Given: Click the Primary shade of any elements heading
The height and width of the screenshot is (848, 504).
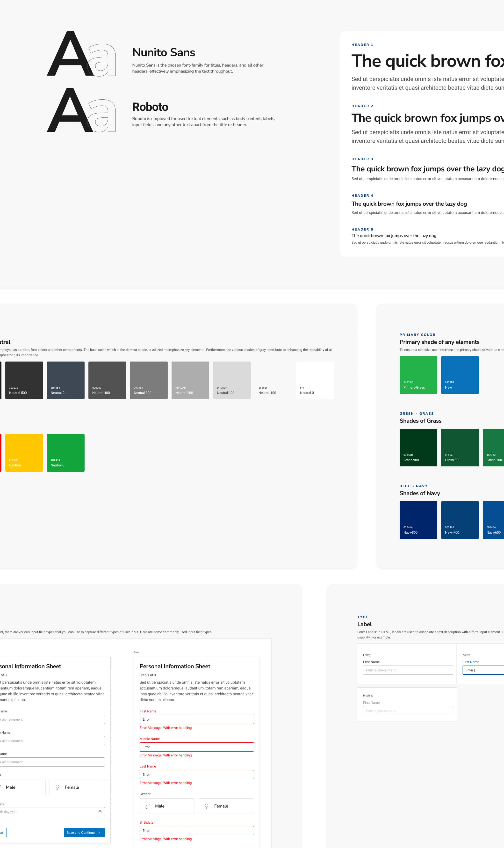Looking at the screenshot, I should tap(439, 342).
